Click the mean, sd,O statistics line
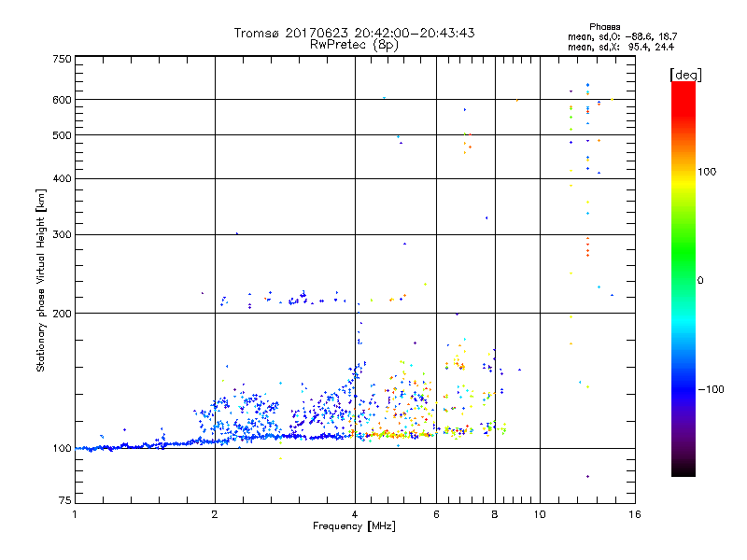Image resolution: width=747 pixels, height=560 pixels. point(621,36)
